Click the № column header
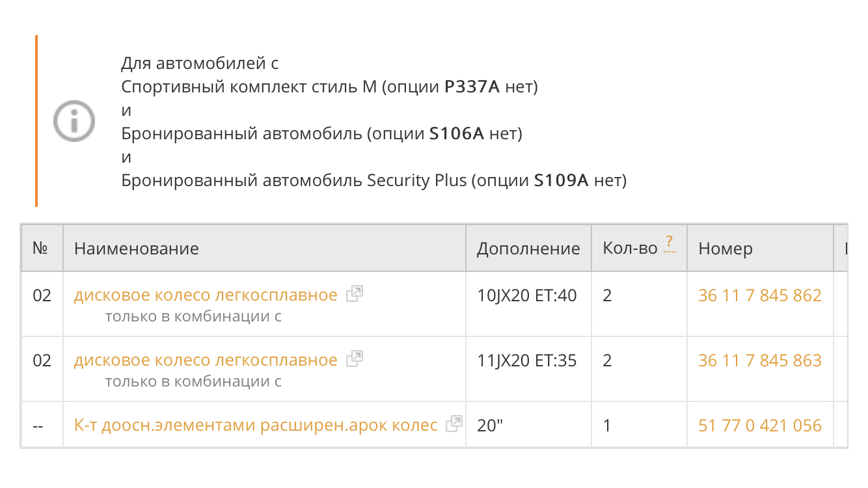The width and height of the screenshot is (868, 488). click(x=42, y=248)
